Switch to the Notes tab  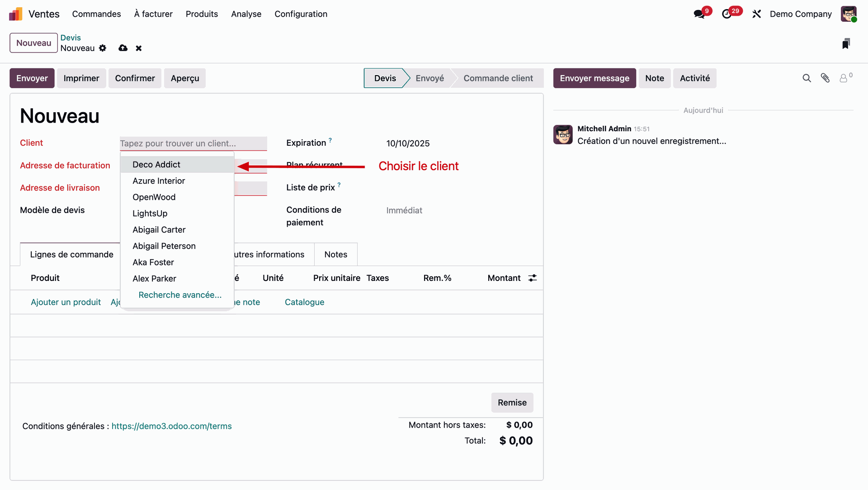tap(335, 254)
